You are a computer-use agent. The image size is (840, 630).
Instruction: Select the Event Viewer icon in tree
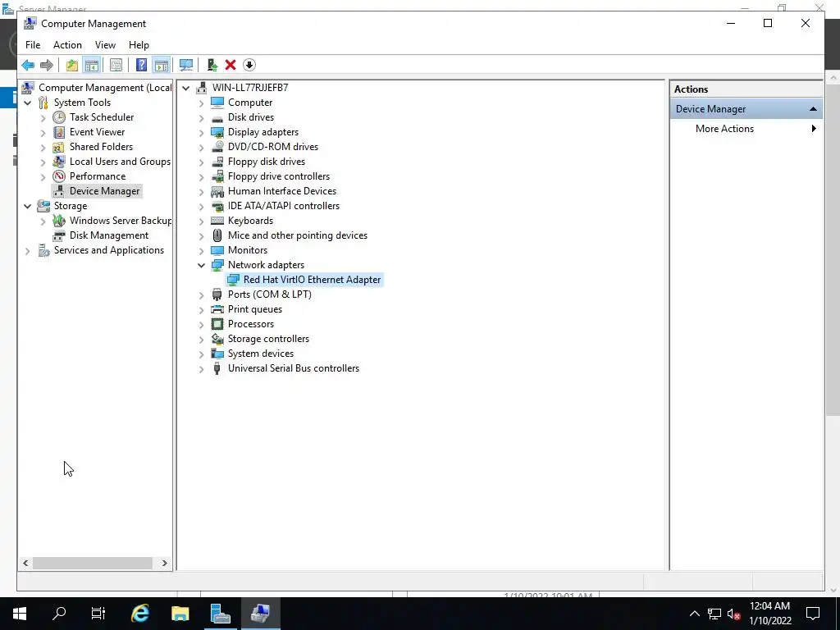pyautogui.click(x=59, y=132)
